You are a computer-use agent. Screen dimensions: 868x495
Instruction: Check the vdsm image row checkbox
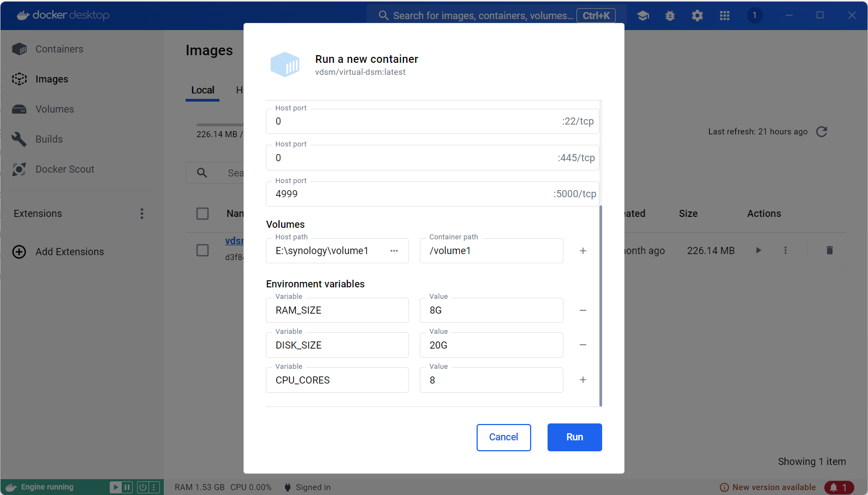click(203, 250)
